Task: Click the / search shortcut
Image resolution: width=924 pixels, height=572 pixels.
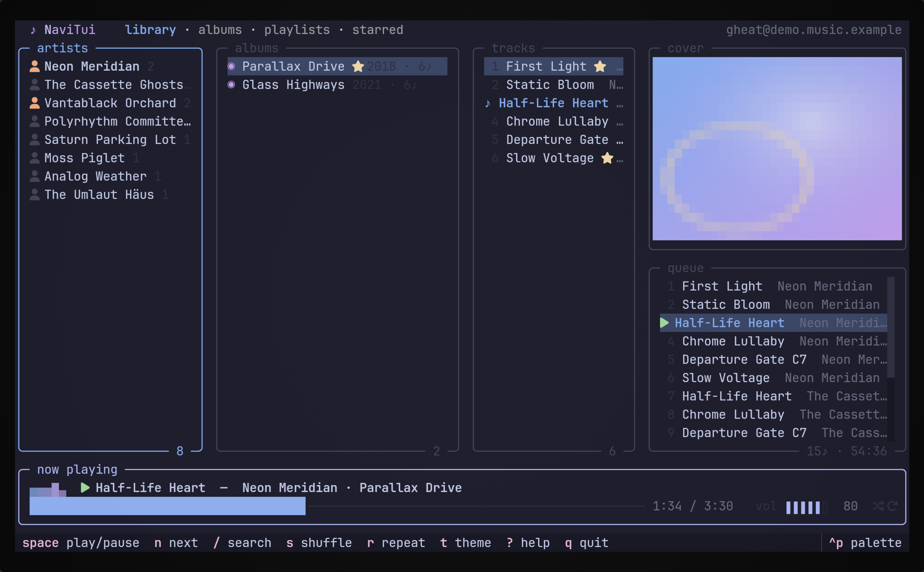Action: coord(242,543)
